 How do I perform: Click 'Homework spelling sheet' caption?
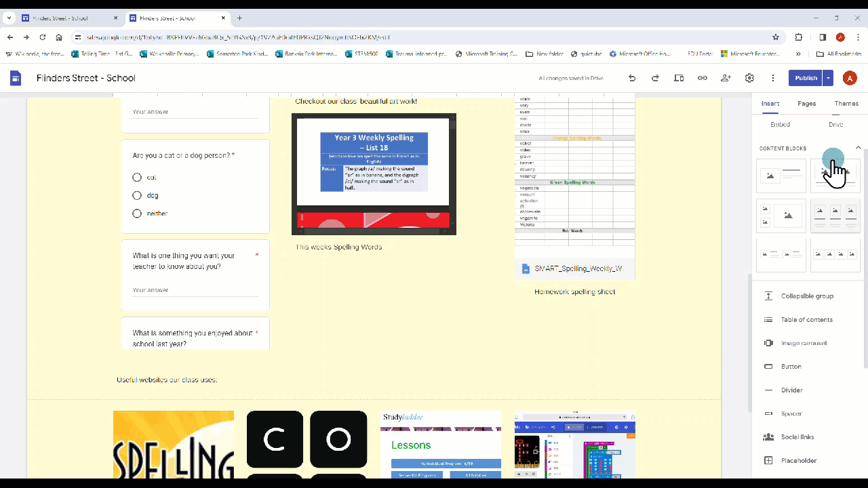coord(574,291)
